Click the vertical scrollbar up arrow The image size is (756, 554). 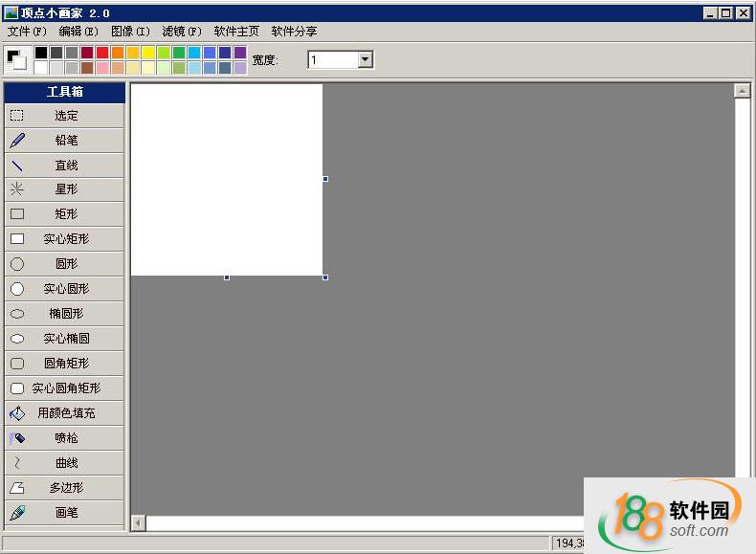pyautogui.click(x=742, y=91)
